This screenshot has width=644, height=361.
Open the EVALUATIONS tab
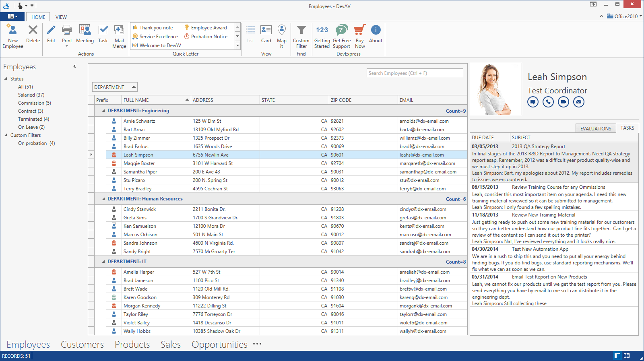595,128
